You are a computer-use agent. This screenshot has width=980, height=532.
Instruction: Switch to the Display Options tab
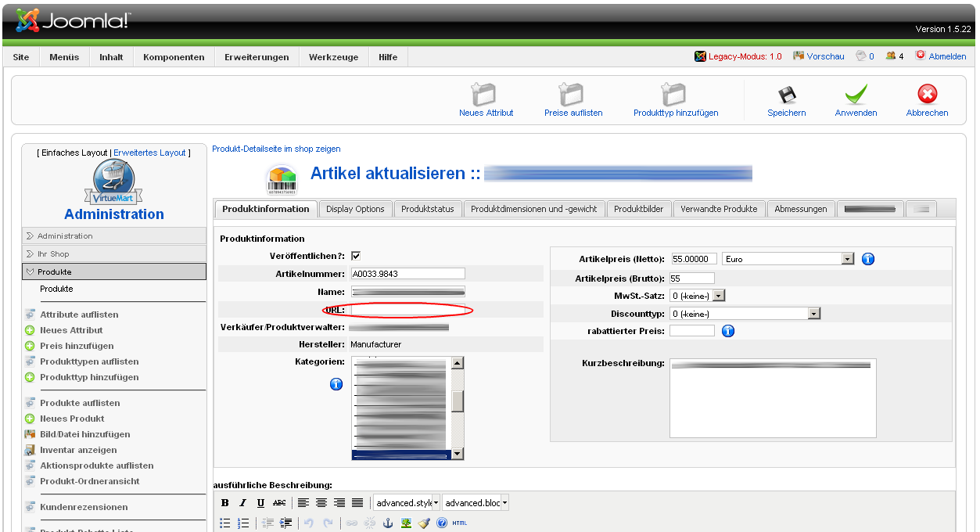pos(355,209)
